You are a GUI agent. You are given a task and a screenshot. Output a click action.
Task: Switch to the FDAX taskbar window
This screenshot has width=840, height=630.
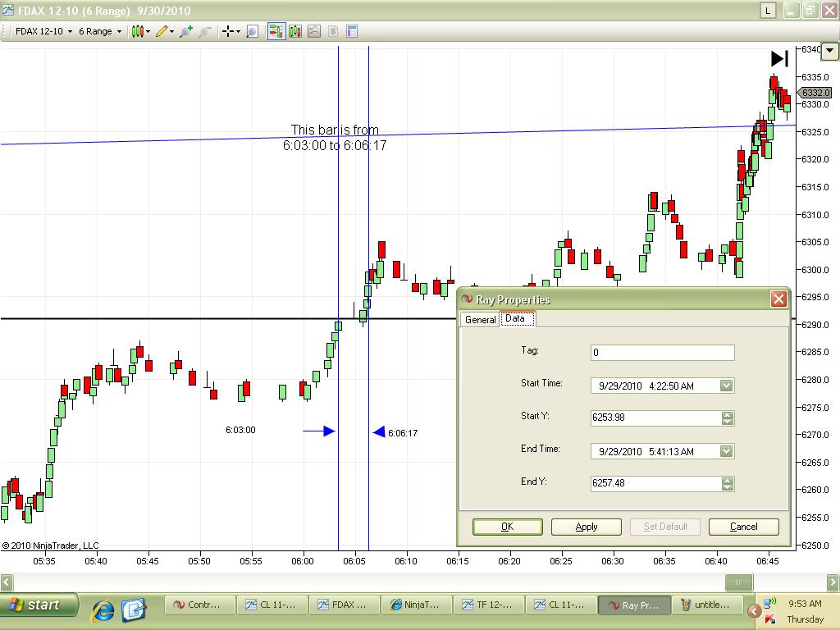coord(345,605)
